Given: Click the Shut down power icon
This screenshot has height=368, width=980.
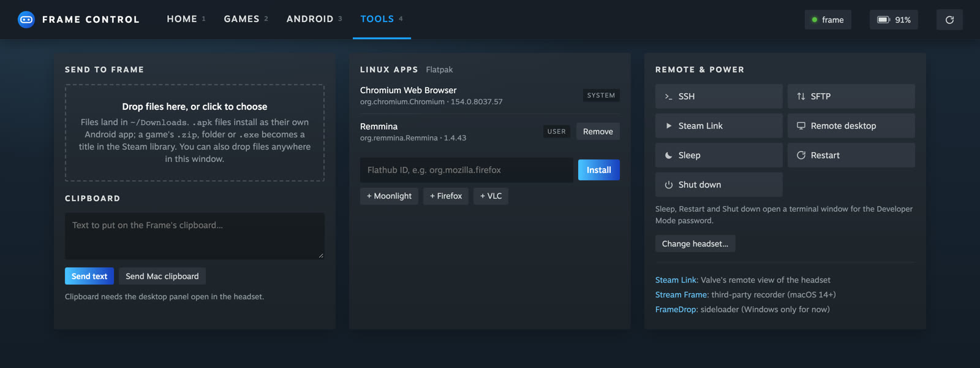Looking at the screenshot, I should (x=669, y=185).
